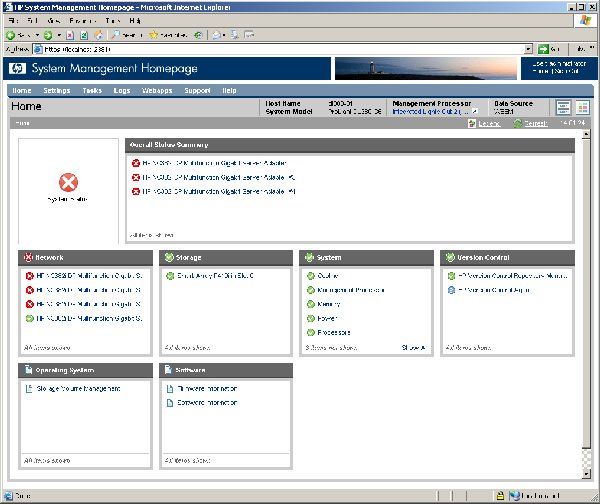
Task: Click the page icon beside Firmware Information
Action: tap(170, 389)
